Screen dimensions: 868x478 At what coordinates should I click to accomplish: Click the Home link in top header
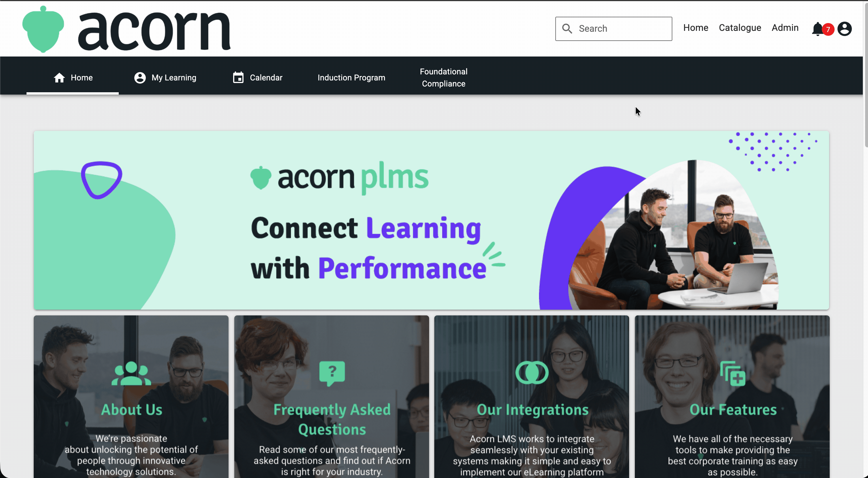[695, 28]
